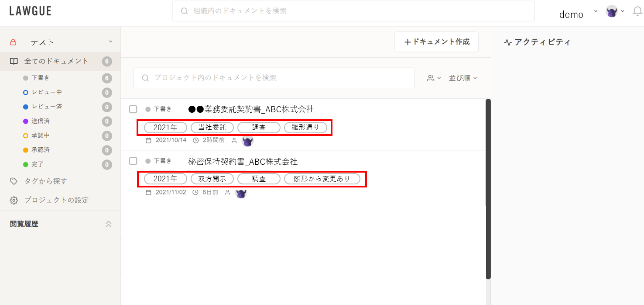Viewport: 644px width, 305px height.
Task: Click the avatar on 秘密保持契約書 document row
Action: (x=241, y=192)
